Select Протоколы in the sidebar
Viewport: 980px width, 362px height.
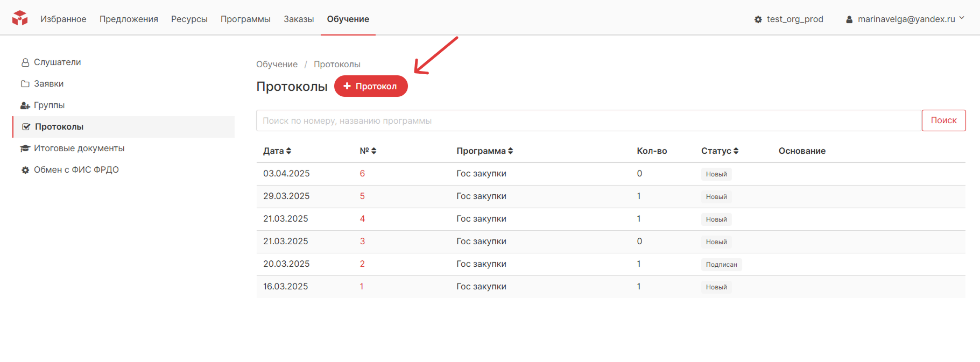click(x=124, y=127)
